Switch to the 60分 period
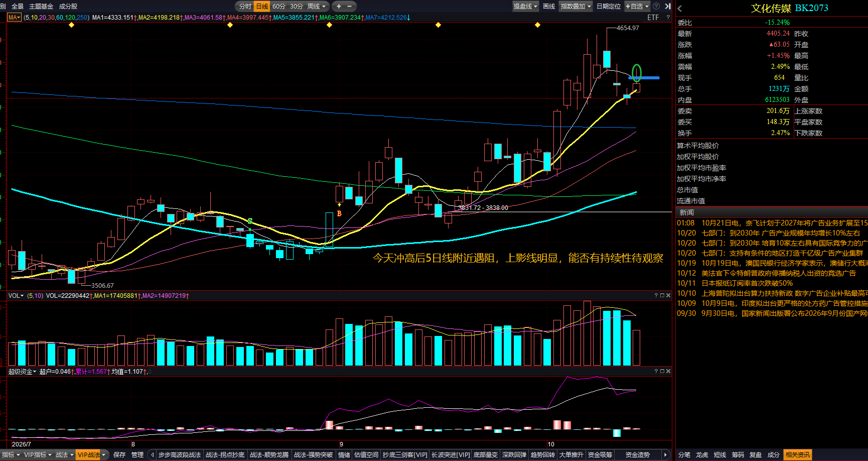 [279, 7]
